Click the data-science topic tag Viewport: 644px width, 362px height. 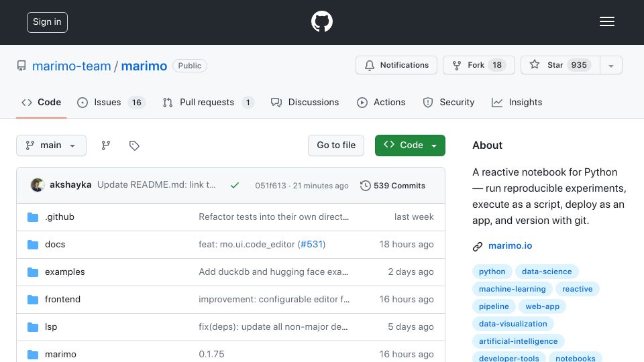547,271
